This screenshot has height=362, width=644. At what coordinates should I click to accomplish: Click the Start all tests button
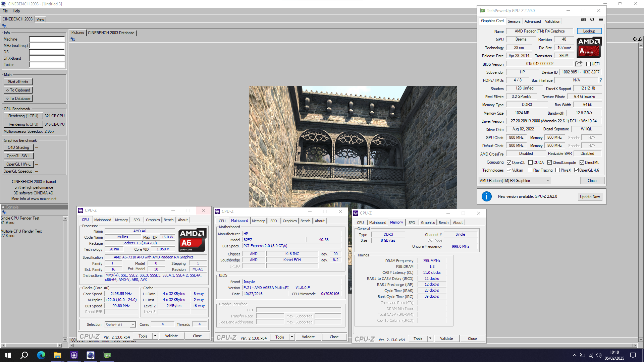click(18, 82)
